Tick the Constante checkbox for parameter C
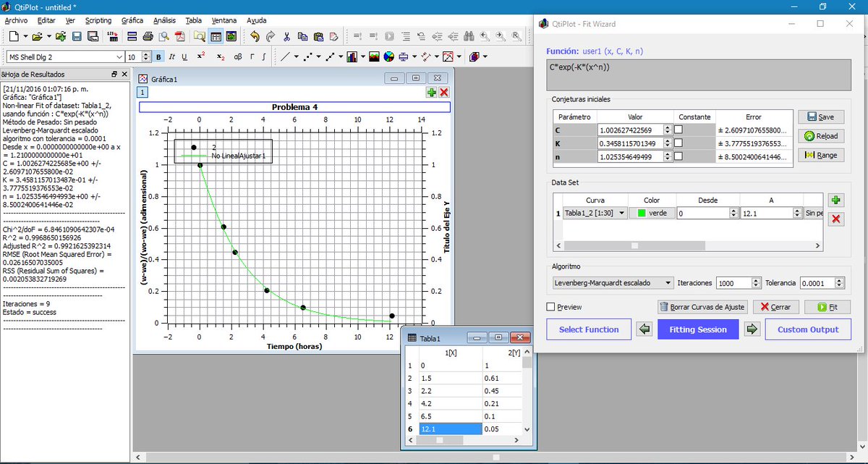Screen dimensions: 868x464 (679, 130)
